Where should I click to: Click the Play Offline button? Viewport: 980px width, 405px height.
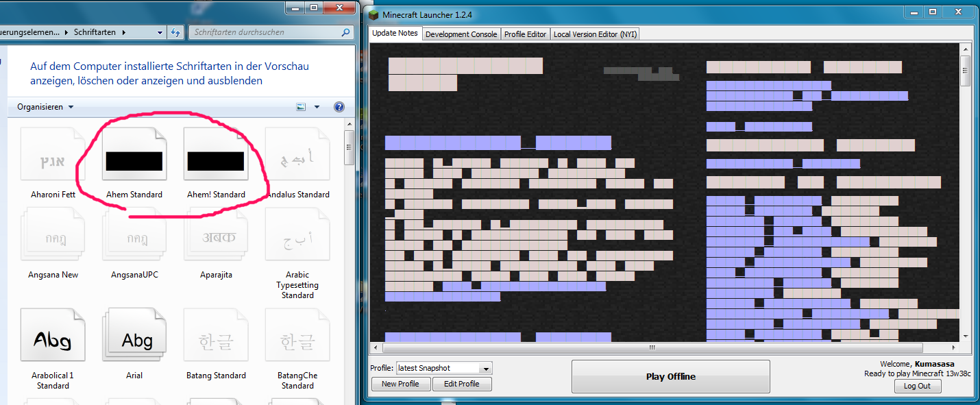pos(671,376)
